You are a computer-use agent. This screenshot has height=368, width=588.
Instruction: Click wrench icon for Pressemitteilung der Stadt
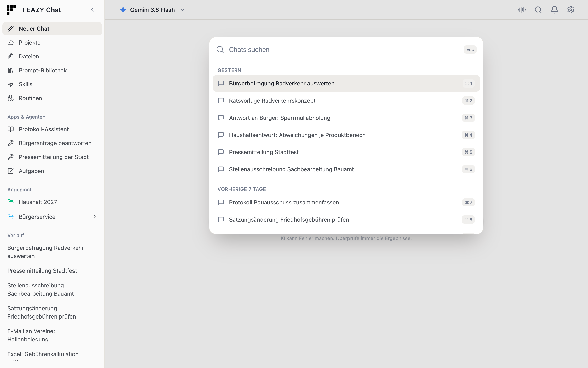coord(10,157)
